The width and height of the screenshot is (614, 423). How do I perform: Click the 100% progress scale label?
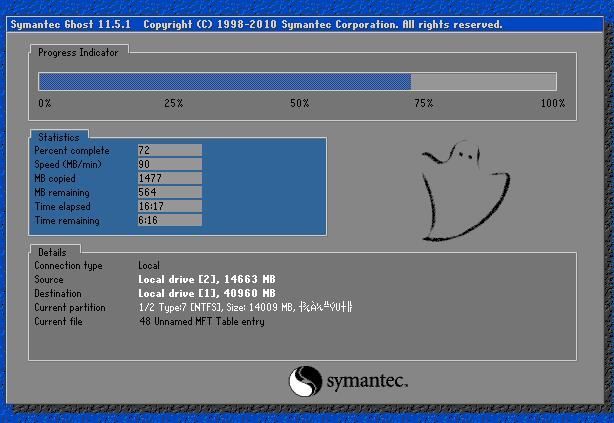click(x=552, y=104)
